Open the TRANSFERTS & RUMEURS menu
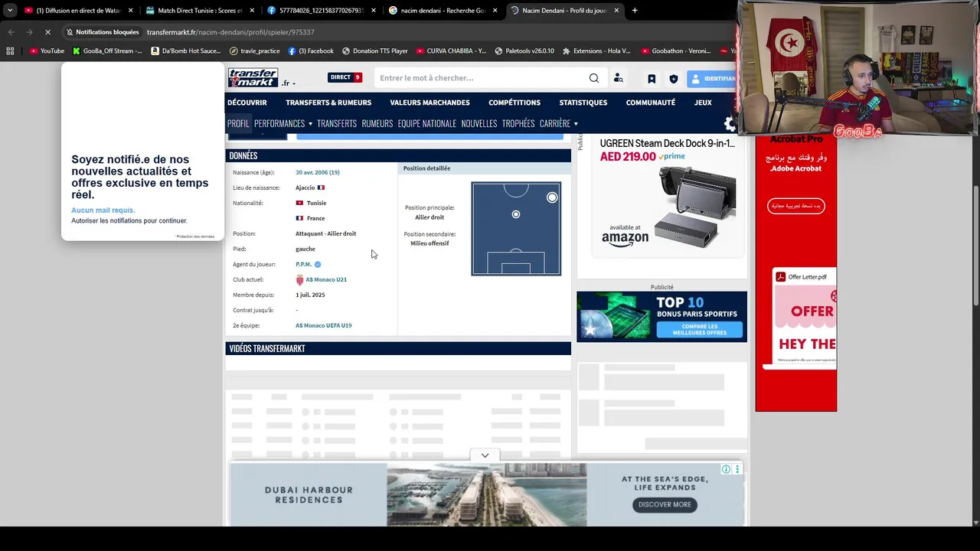 pos(328,103)
